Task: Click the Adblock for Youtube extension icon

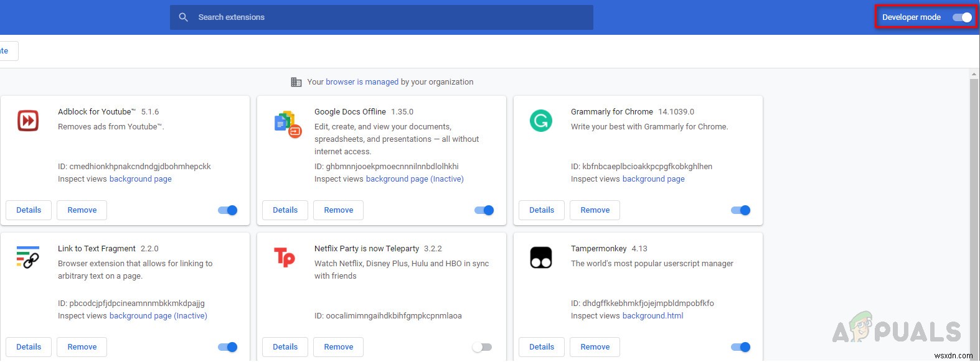Action: (28, 121)
